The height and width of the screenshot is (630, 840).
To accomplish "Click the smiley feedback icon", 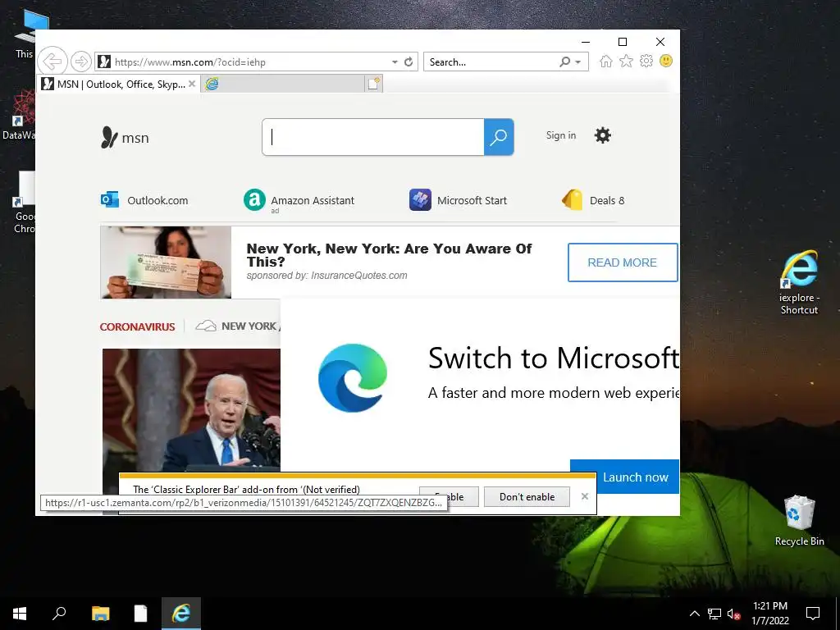I will (x=666, y=61).
